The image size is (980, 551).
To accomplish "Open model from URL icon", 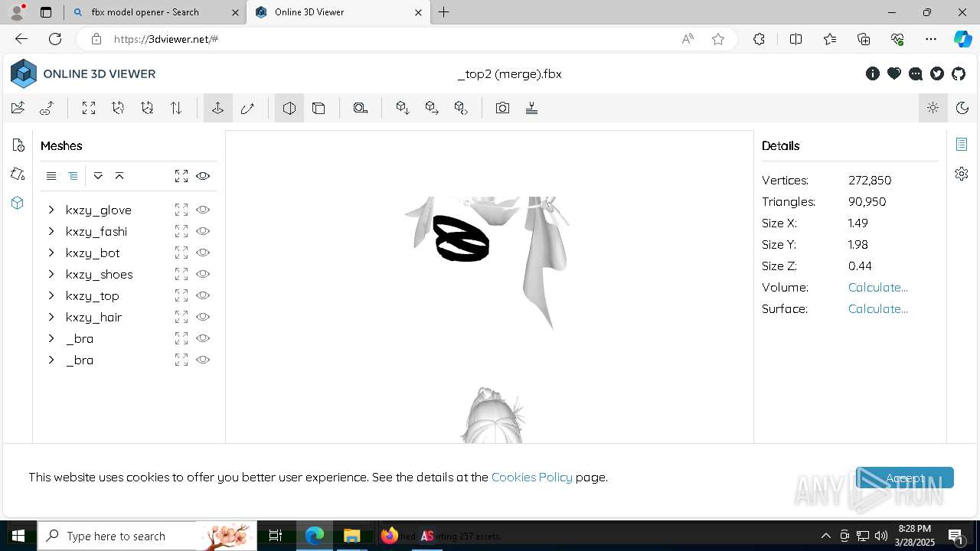I will (47, 108).
